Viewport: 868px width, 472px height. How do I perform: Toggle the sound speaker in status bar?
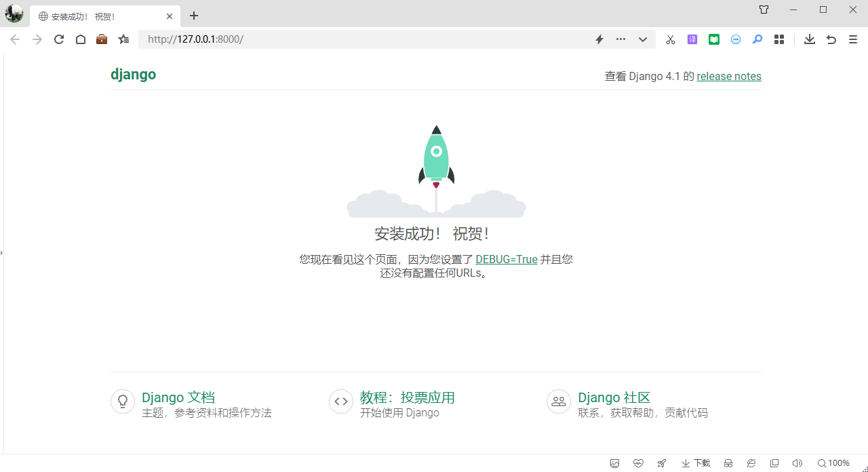coord(797,463)
